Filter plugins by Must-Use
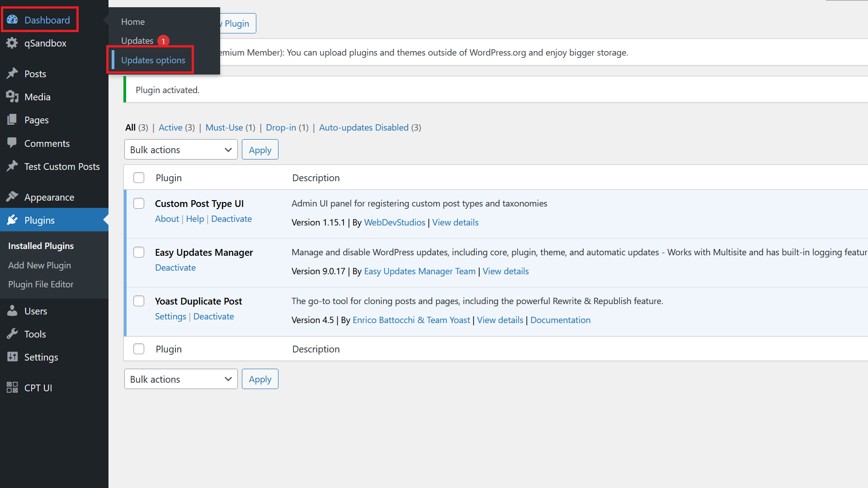The width and height of the screenshot is (868, 488). 224,127
